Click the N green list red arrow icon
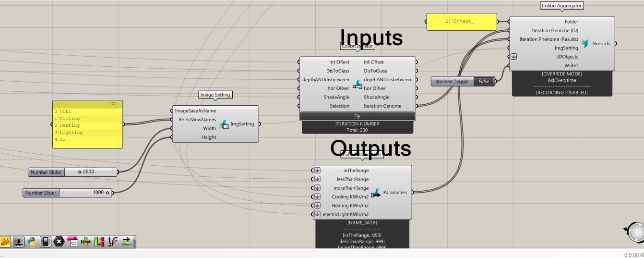 86,242
